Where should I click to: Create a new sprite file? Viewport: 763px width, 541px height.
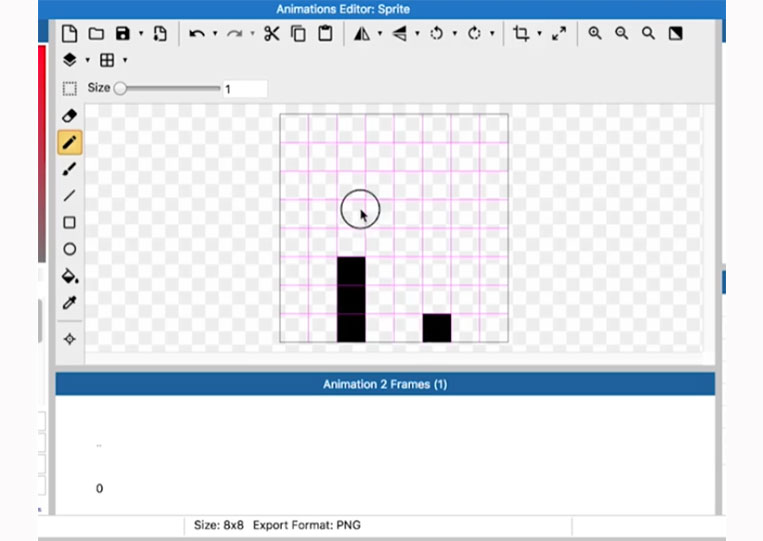(x=70, y=34)
